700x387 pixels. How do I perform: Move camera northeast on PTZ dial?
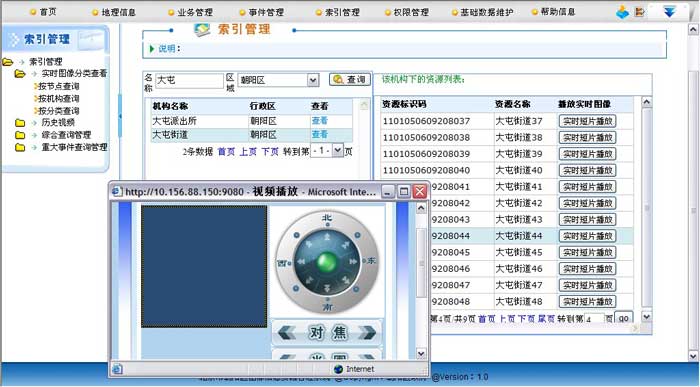(345, 244)
